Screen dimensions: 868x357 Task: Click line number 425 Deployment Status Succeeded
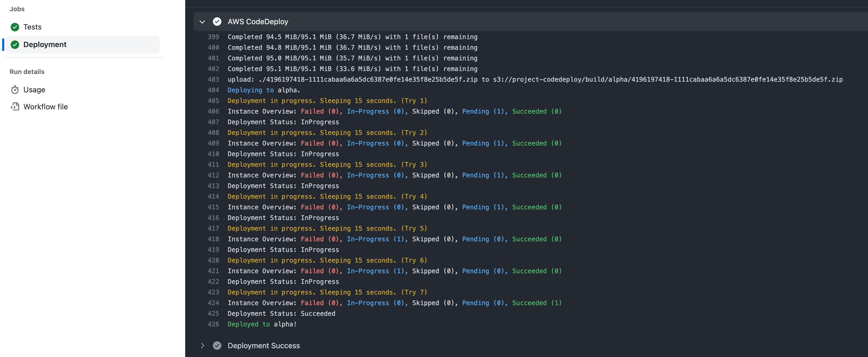click(x=213, y=314)
